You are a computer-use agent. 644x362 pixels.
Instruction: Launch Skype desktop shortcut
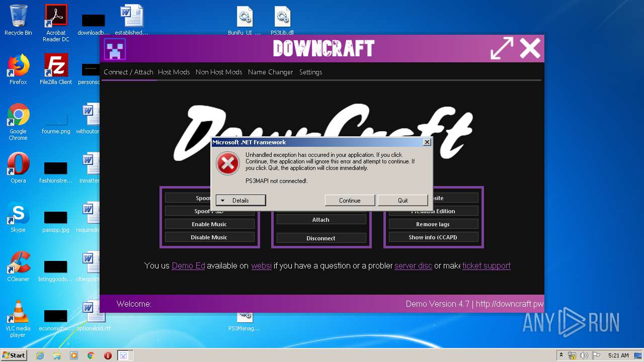(18, 217)
